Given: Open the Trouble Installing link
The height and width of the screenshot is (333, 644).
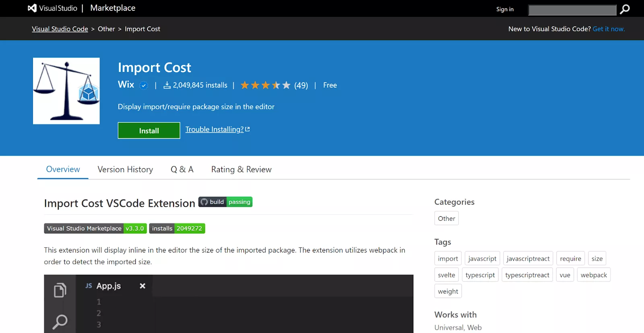Looking at the screenshot, I should [x=217, y=129].
